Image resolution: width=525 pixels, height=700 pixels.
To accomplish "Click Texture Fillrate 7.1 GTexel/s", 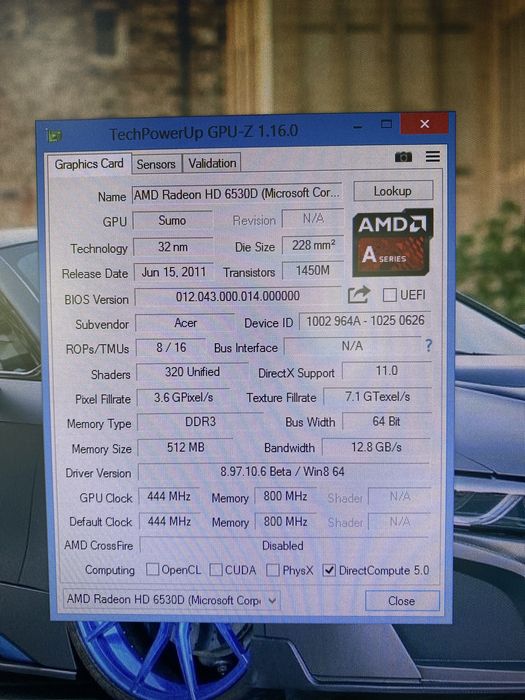I will [377, 396].
